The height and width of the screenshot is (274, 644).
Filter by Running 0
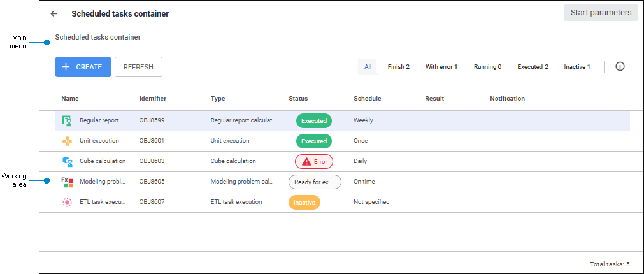point(487,66)
